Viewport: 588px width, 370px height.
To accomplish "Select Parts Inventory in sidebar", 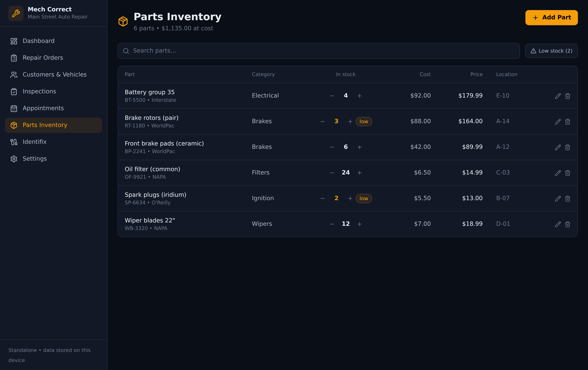I will click(54, 125).
